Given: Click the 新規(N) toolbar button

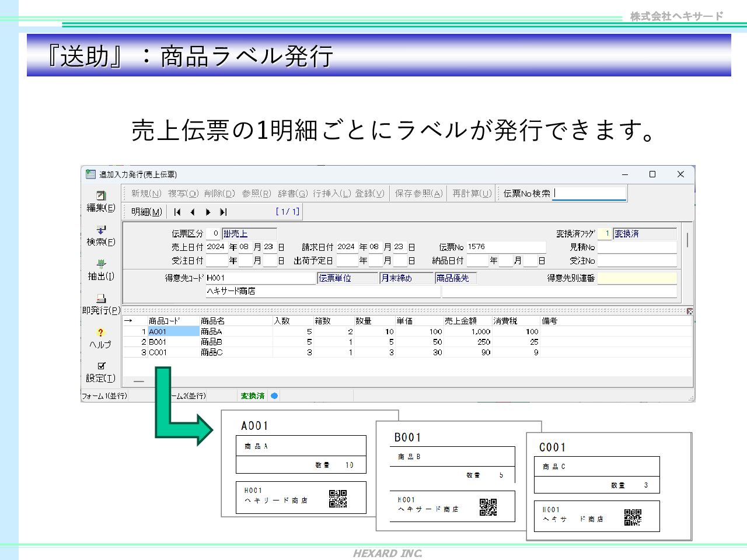Looking at the screenshot, I should click(146, 193).
